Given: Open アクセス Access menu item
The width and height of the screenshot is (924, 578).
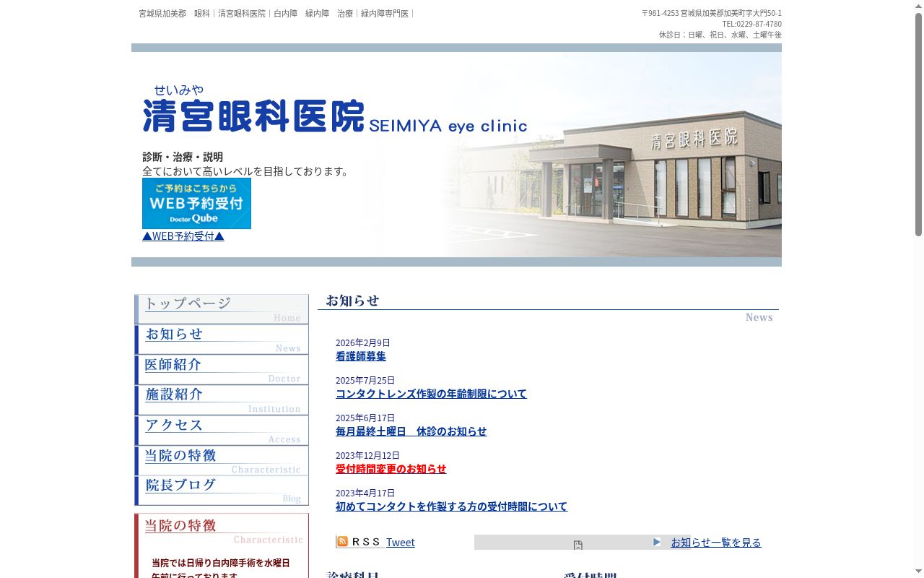Looking at the screenshot, I should (222, 431).
